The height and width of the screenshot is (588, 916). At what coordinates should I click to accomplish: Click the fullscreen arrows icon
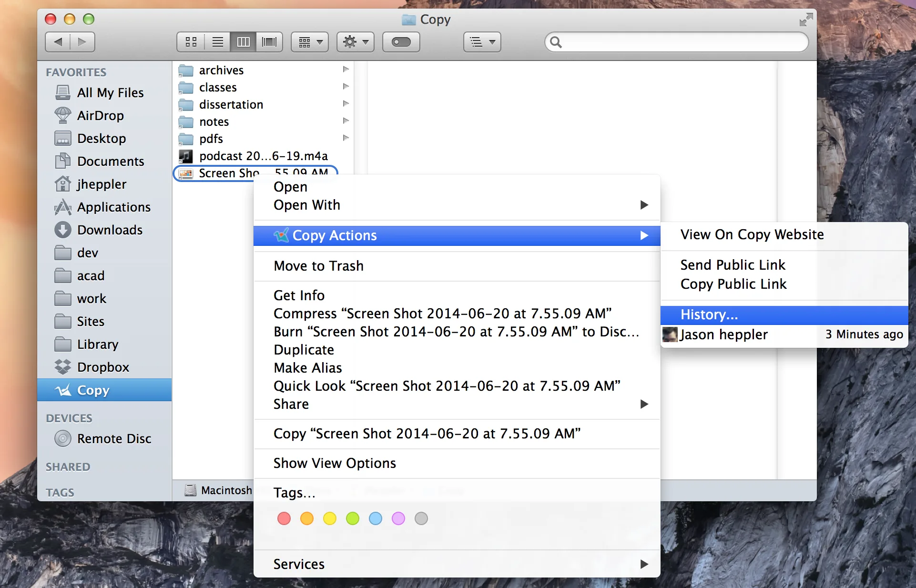coord(806,20)
